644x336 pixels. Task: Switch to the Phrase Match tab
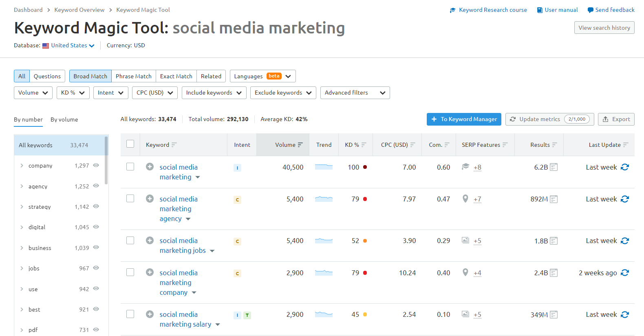[x=134, y=76]
